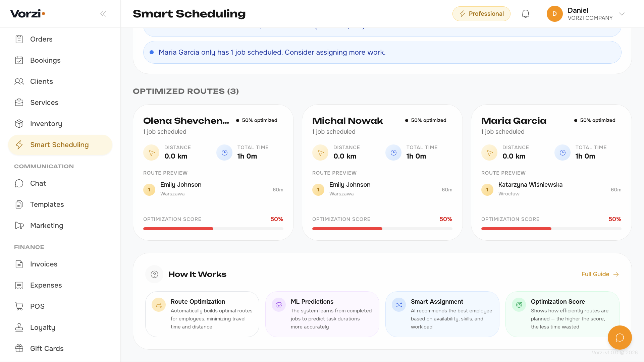Open Marketing from the Communication section
Viewport: 644px width, 362px height.
click(60, 226)
